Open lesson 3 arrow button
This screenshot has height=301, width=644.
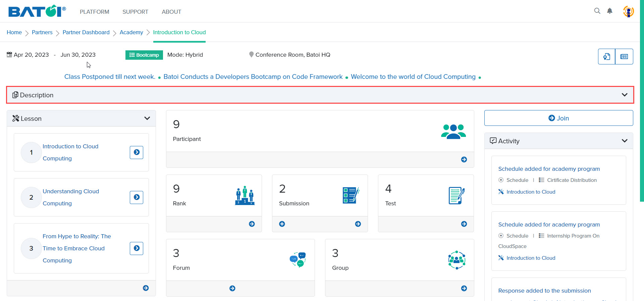(137, 248)
